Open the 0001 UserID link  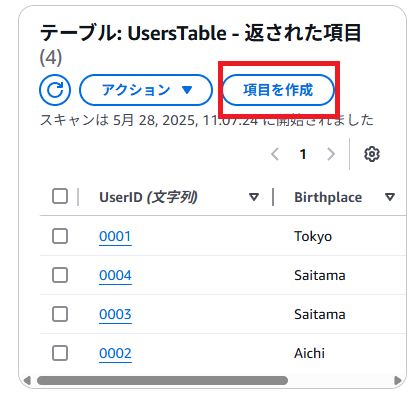point(115,237)
